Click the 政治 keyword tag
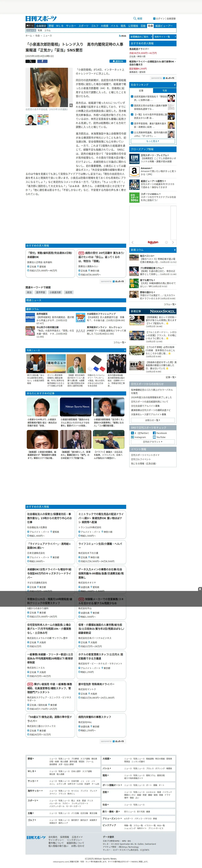Image resolution: width=202 pixels, height=868 pixels. pos(29,292)
